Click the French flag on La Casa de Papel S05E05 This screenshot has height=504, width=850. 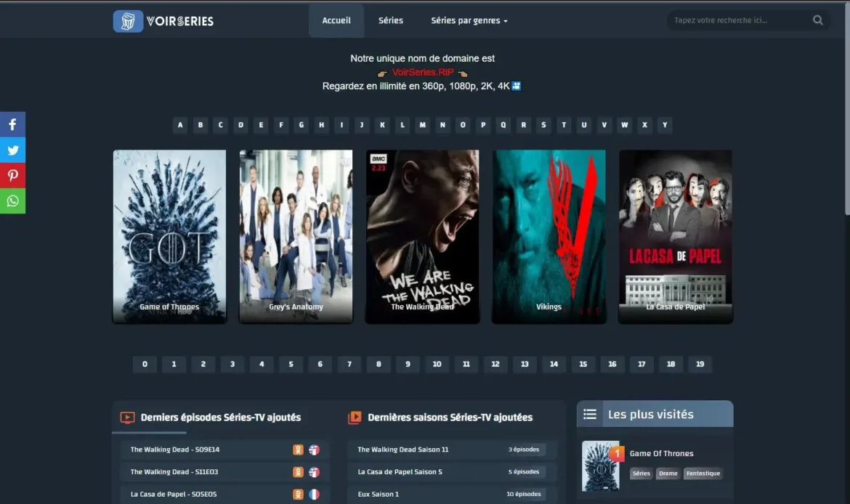coord(313,494)
